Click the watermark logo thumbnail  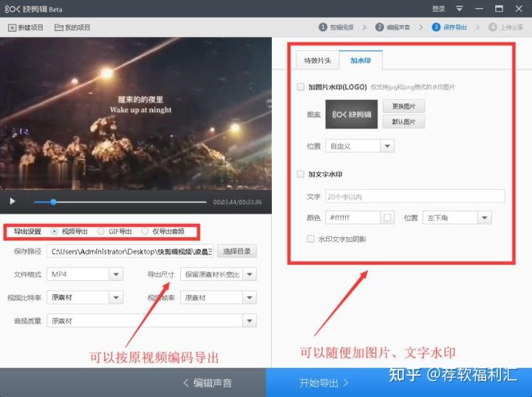coord(351,114)
